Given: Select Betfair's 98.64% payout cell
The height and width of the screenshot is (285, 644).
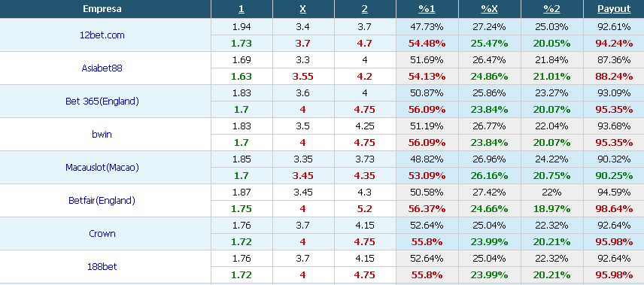Looking at the screenshot, I should click(614, 208).
